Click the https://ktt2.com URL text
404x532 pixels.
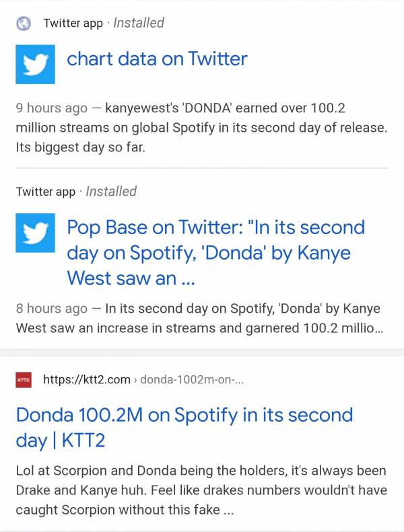(x=87, y=379)
